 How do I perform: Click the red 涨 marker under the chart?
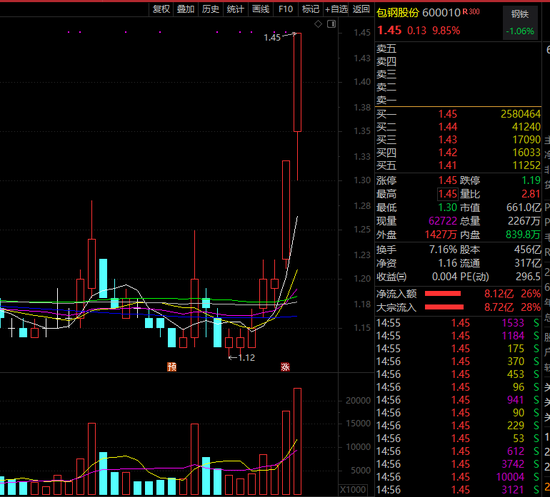point(285,367)
